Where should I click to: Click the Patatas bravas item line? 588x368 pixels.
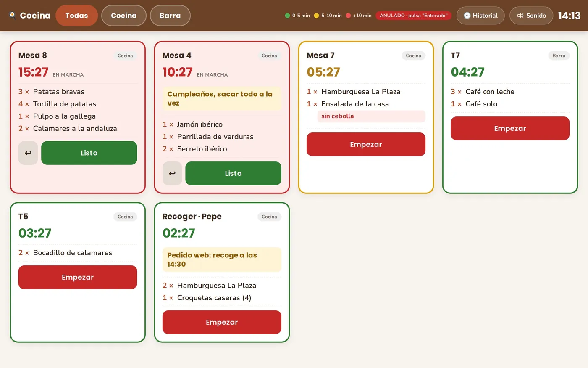pos(78,92)
